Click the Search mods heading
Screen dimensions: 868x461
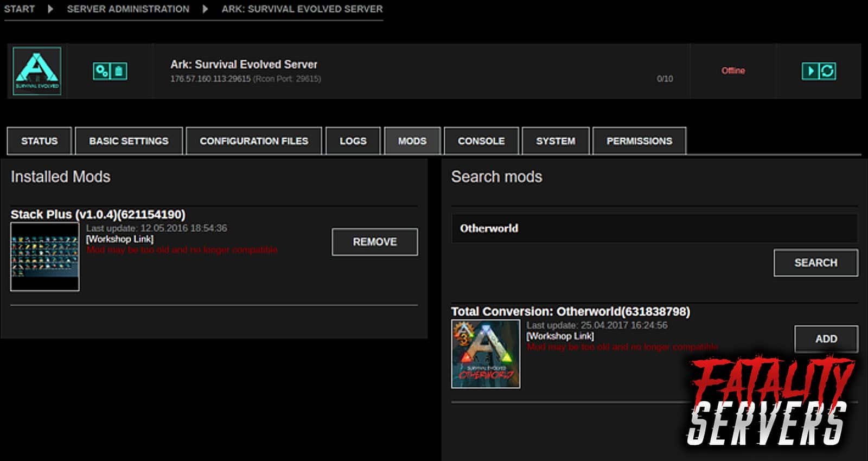pos(496,177)
